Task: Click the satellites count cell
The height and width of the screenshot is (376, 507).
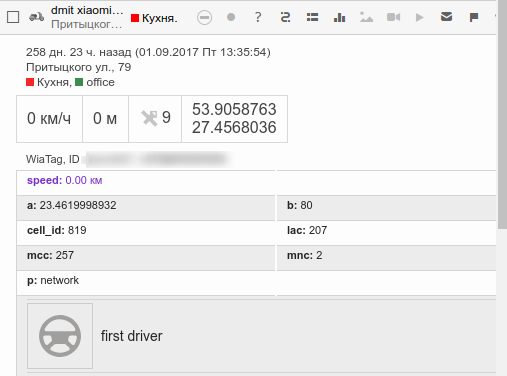Action: (155, 119)
